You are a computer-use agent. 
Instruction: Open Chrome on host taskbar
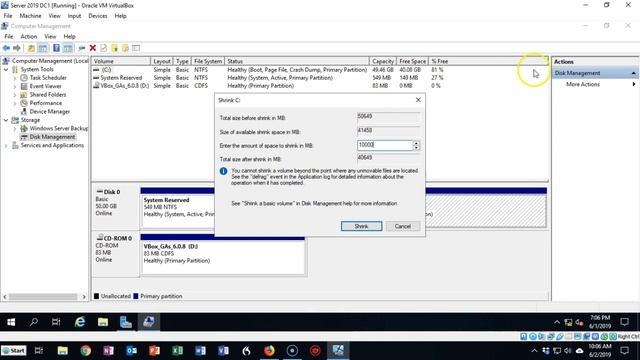click(85, 351)
